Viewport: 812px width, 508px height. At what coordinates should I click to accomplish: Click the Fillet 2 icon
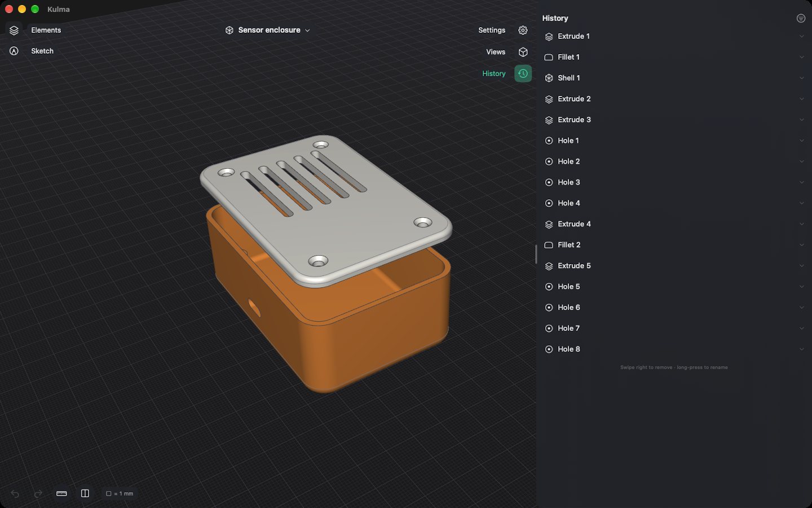point(549,246)
